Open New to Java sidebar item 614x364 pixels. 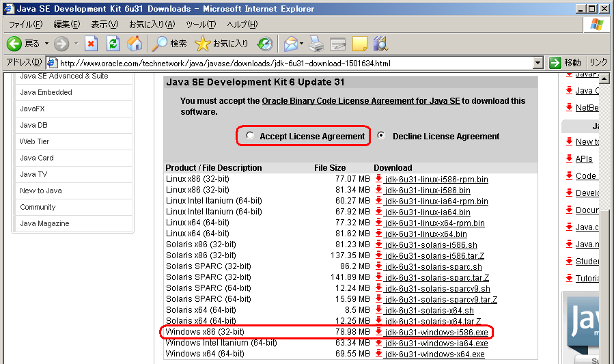click(41, 191)
